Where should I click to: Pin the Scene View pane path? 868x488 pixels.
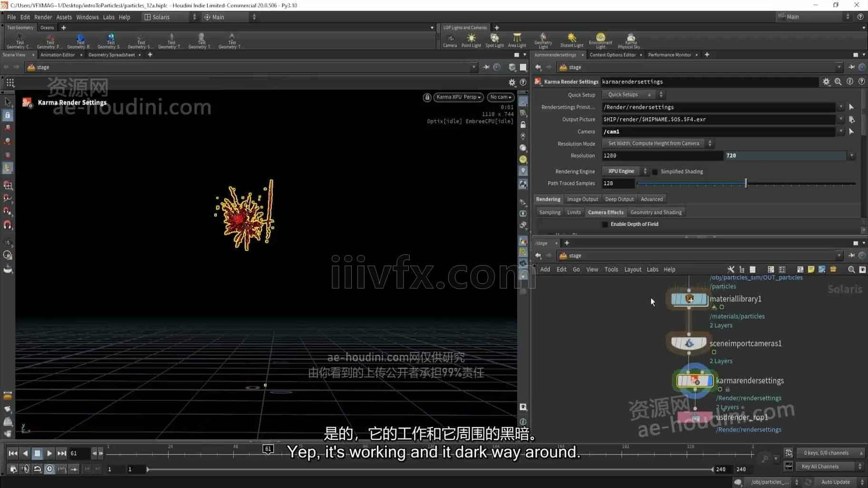[x=486, y=68]
